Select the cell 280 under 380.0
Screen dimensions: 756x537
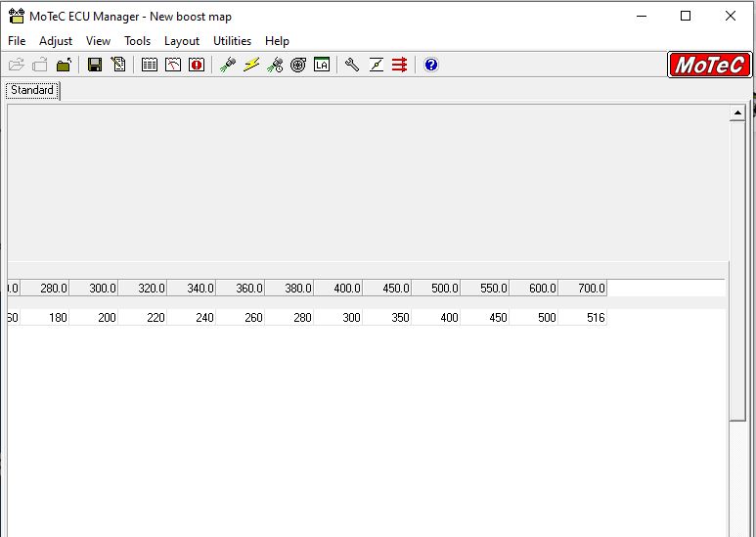point(289,317)
